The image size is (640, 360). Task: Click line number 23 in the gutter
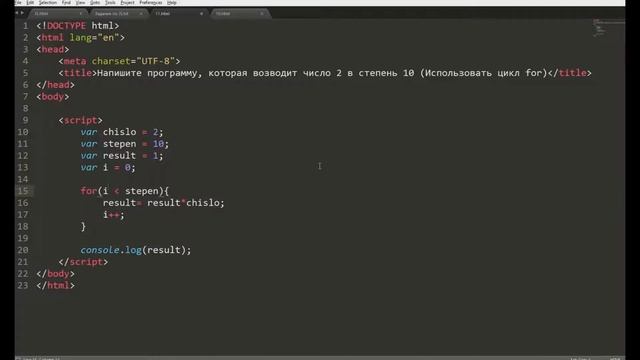tap(23, 285)
